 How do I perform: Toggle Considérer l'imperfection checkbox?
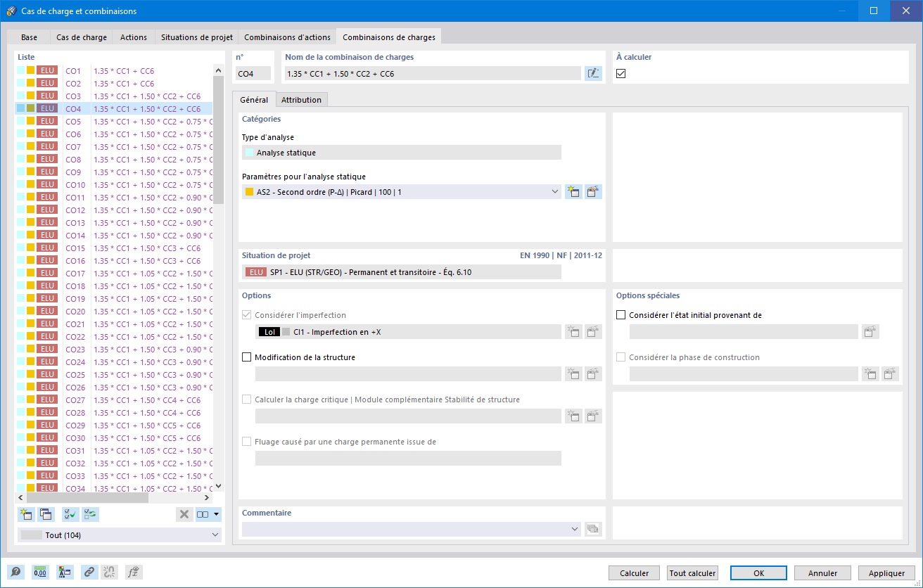click(246, 315)
